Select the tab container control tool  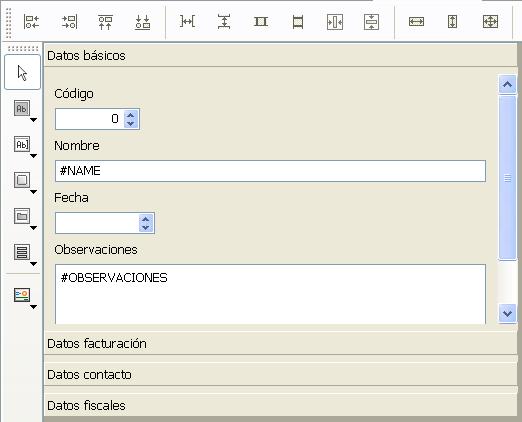click(x=22, y=216)
